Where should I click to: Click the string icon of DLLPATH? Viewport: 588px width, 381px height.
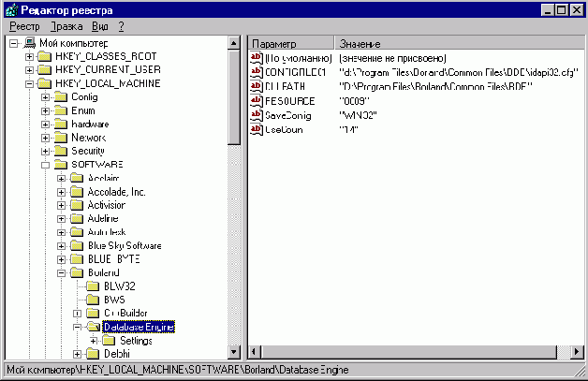tap(257, 87)
